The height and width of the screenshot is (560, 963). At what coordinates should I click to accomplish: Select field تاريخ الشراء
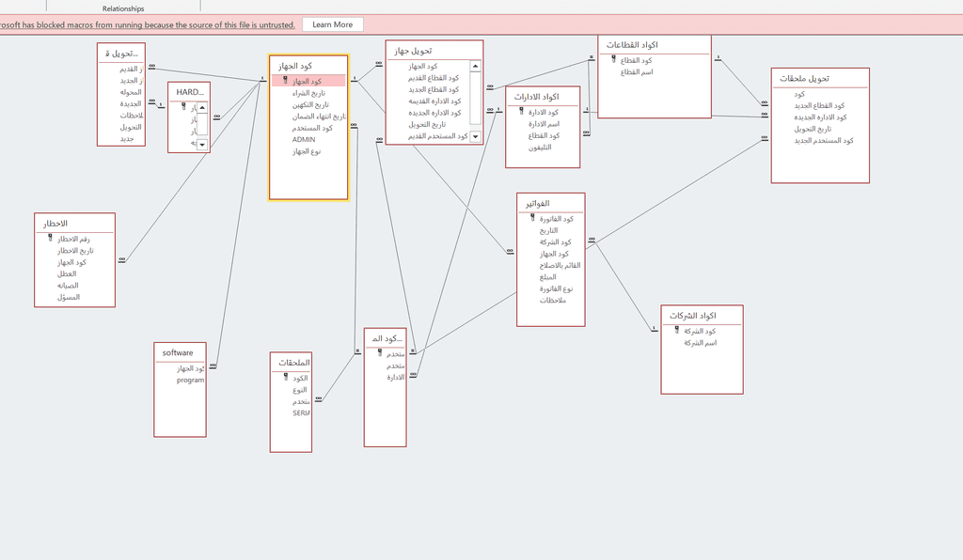coord(308,93)
